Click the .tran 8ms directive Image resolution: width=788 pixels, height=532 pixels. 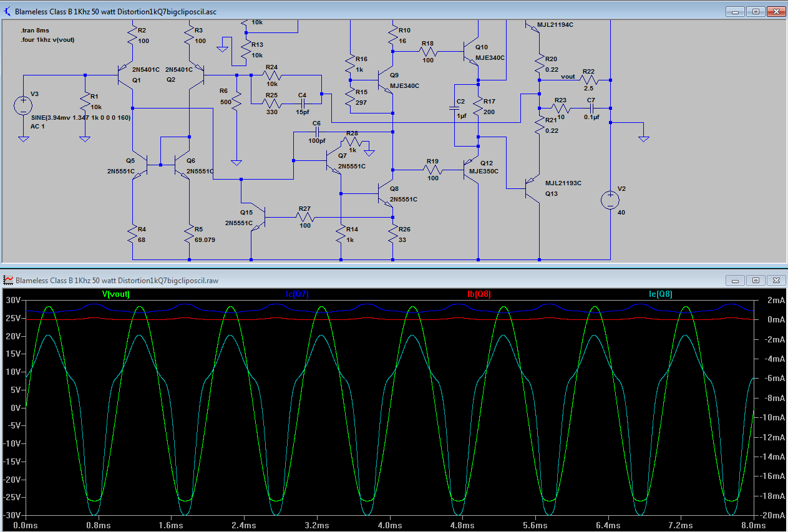[35, 31]
